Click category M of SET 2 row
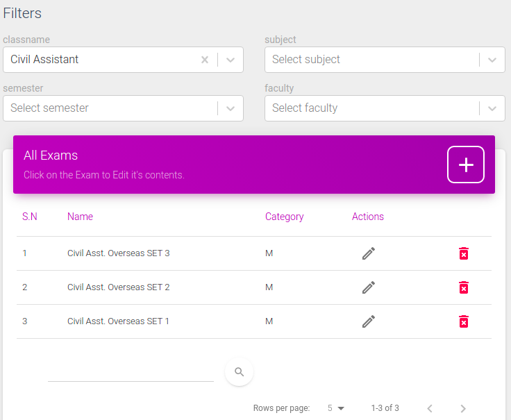 269,287
